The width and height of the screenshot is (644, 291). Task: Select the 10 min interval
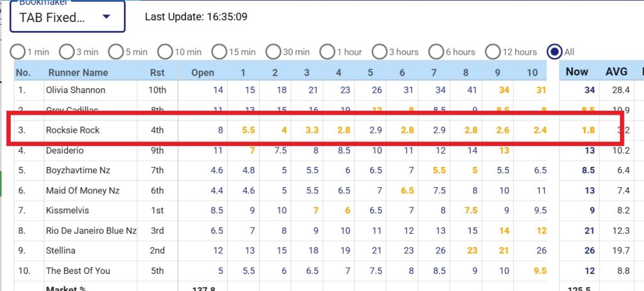[165, 52]
